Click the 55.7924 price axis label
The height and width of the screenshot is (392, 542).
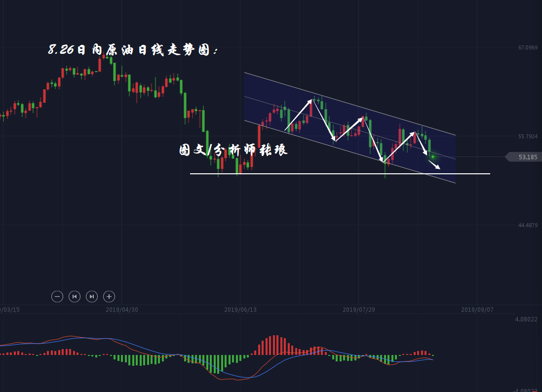click(x=528, y=136)
